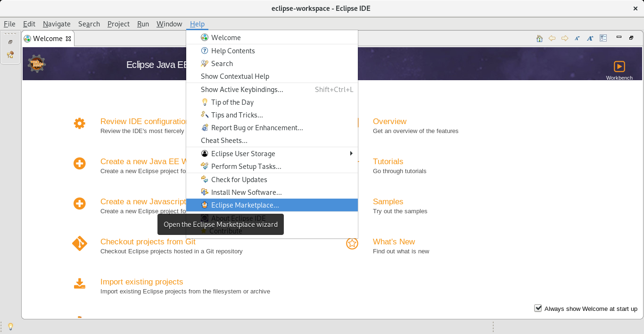Open Tips and Tricks menu entry

tap(272, 115)
